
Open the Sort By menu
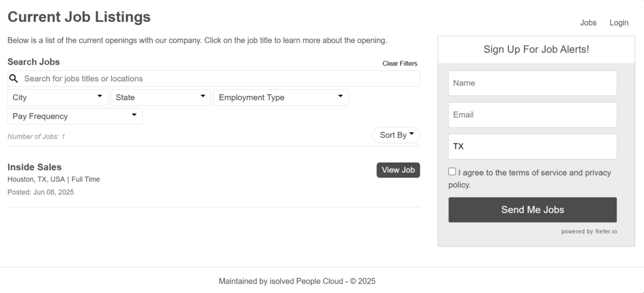click(396, 135)
